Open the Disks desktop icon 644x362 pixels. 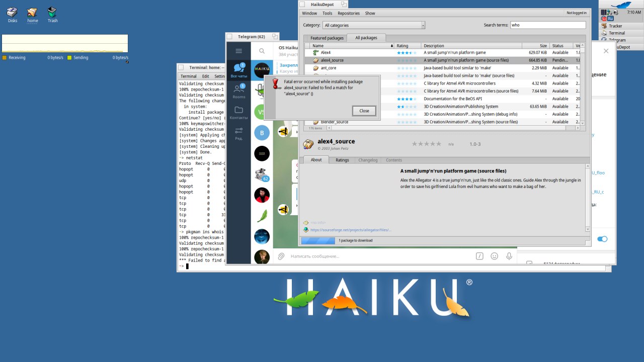tap(13, 15)
